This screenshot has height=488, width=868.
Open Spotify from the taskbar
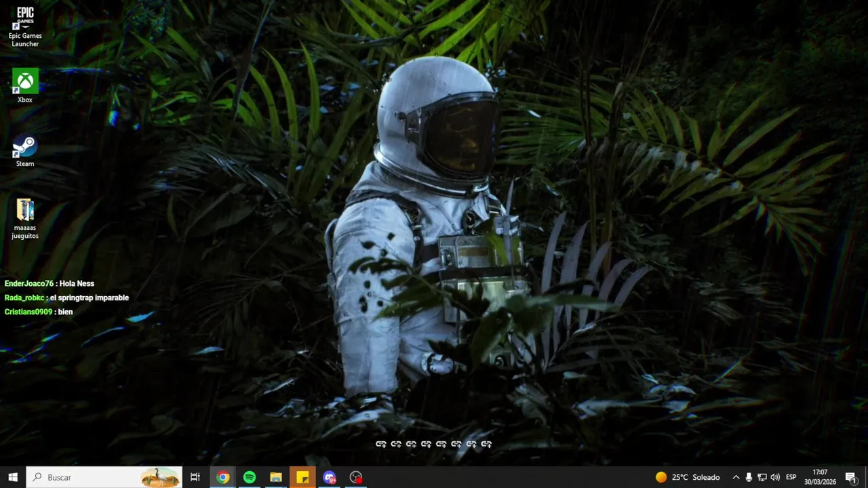[250, 477]
